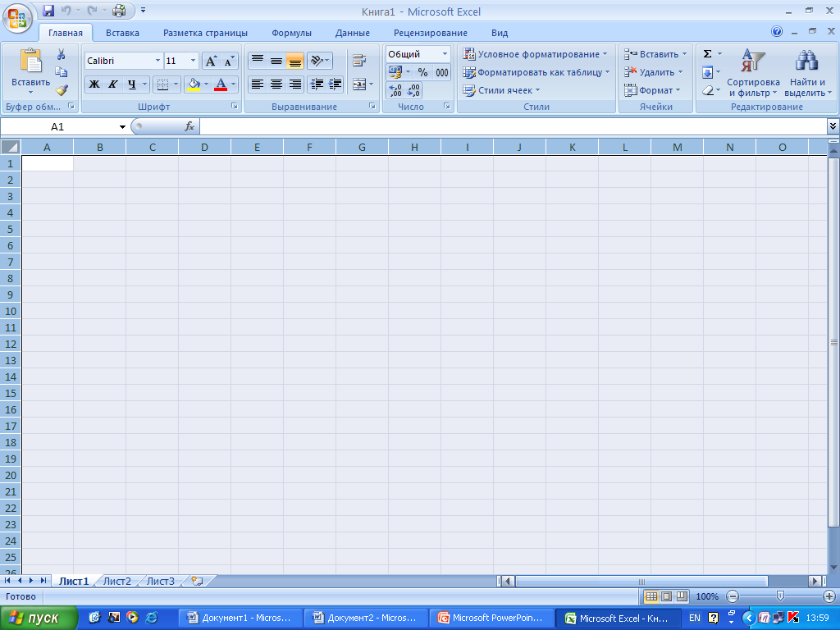The width and height of the screenshot is (840, 630).
Task: Toggle bottom vertical alignment
Action: pyautogui.click(x=294, y=61)
